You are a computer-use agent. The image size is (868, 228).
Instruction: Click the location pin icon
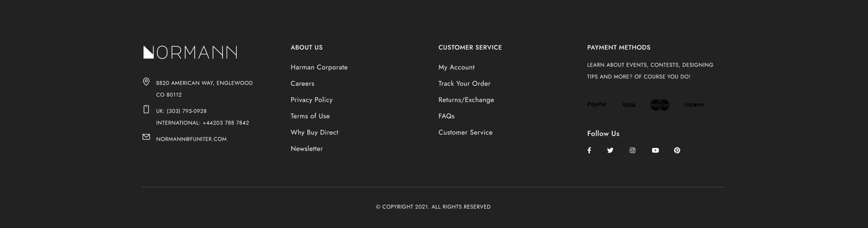tap(146, 82)
